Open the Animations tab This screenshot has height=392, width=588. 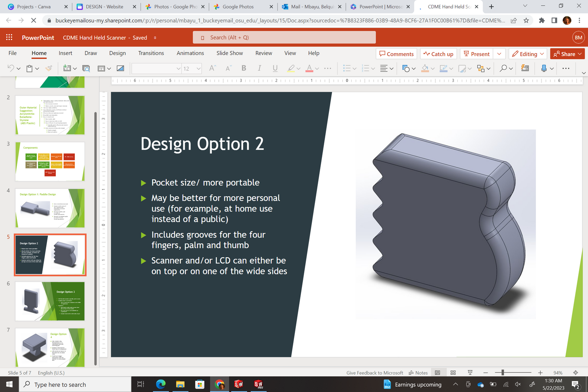coord(190,53)
